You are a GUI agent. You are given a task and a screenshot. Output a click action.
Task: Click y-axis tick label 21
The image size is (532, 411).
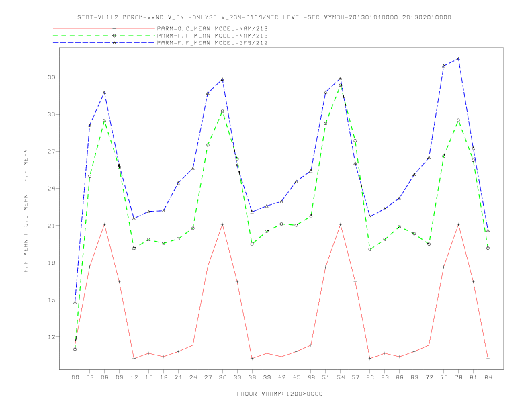click(x=52, y=226)
